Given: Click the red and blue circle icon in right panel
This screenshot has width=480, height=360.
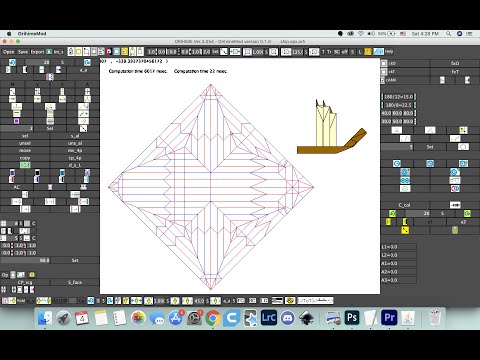Looking at the screenshot, I should [x=455, y=188].
